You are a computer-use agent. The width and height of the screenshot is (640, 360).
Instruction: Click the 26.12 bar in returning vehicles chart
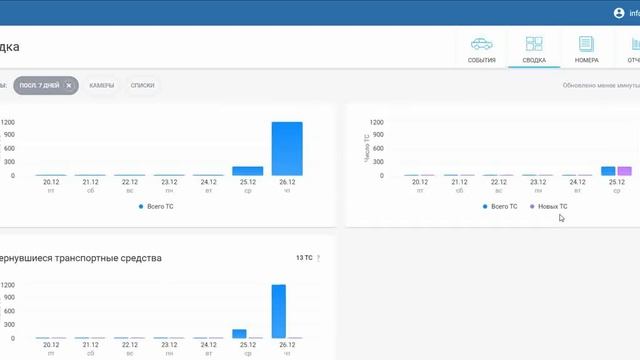pos(279,311)
